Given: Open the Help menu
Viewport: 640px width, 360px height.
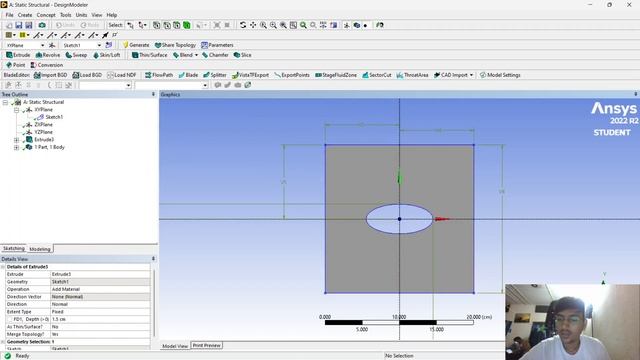Looking at the screenshot, I should [112, 15].
